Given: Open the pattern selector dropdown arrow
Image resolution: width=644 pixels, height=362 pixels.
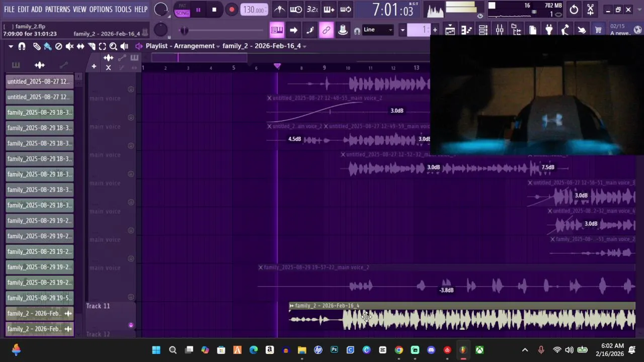Looking at the screenshot, I should 403,30.
